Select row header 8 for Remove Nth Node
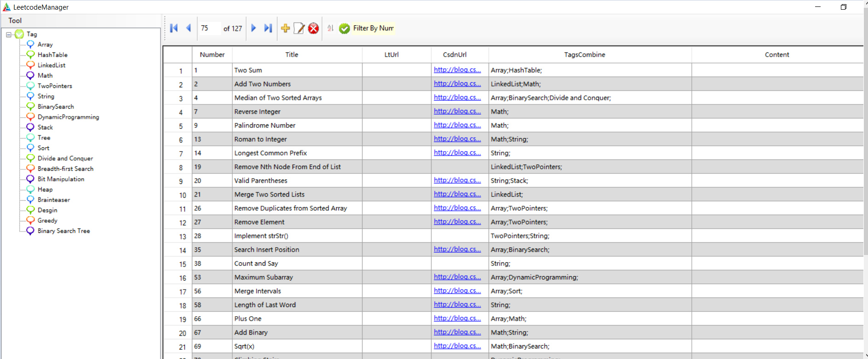Image resolution: width=868 pixels, height=359 pixels. point(178,167)
